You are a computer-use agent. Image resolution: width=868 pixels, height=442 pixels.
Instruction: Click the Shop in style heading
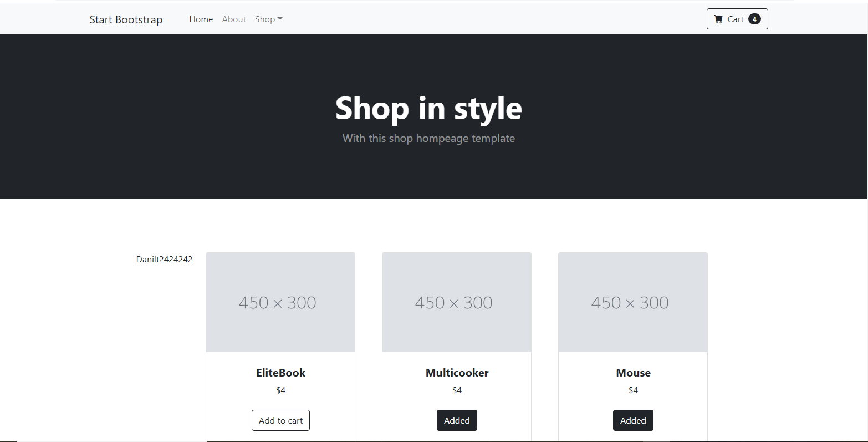pos(428,108)
